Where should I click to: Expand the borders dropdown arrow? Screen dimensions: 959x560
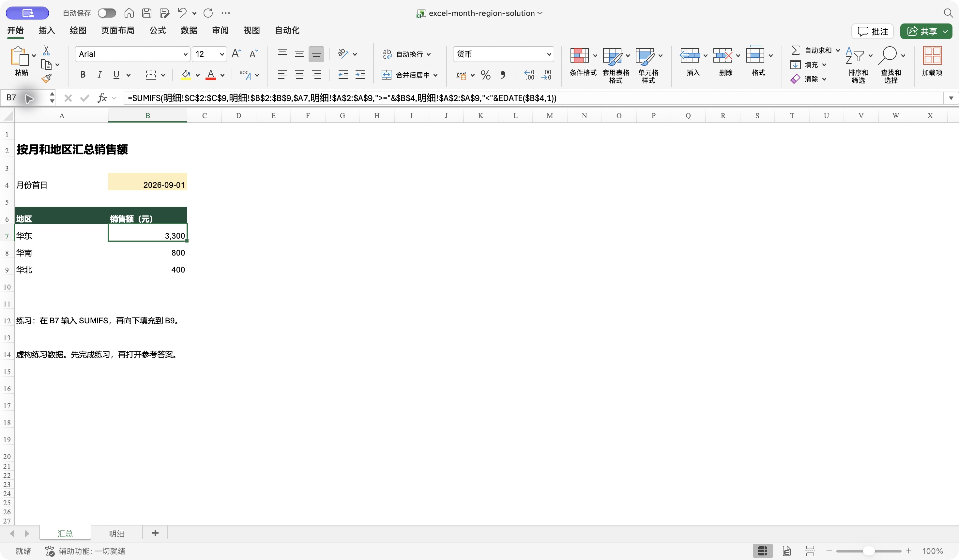click(x=163, y=75)
